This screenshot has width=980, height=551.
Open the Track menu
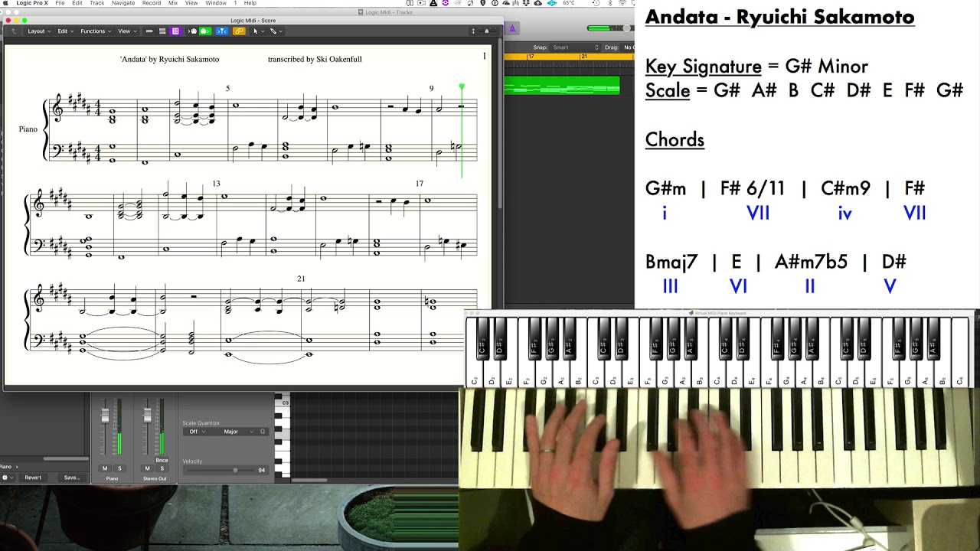click(97, 3)
